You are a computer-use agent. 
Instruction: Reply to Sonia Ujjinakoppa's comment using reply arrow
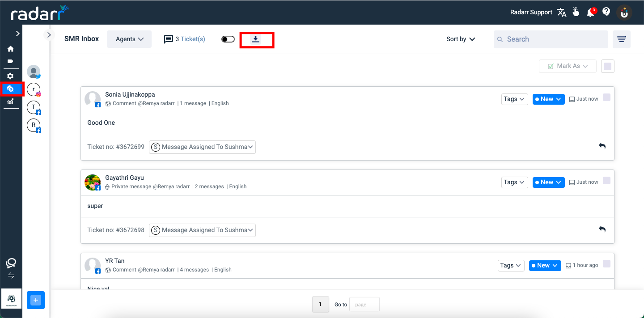tap(602, 146)
